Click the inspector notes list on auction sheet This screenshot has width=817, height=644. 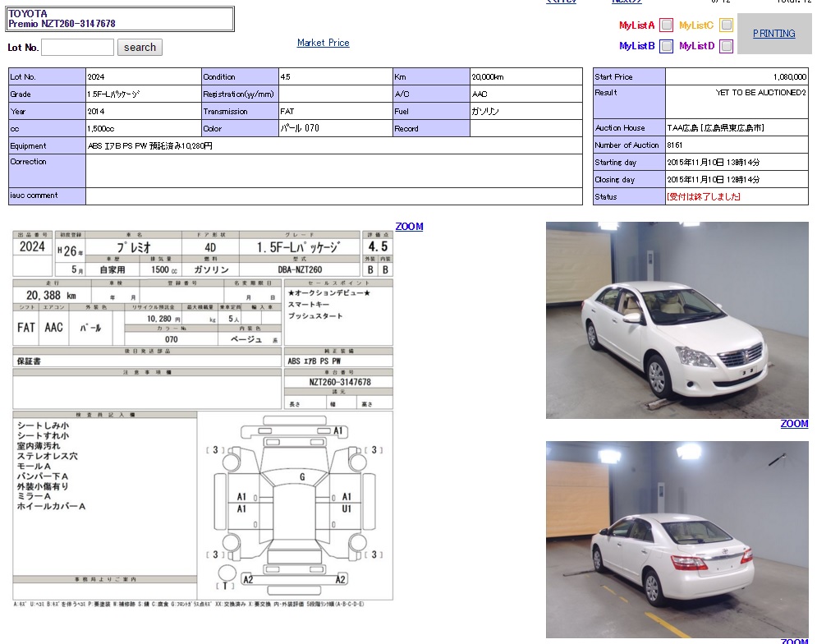coord(104,467)
